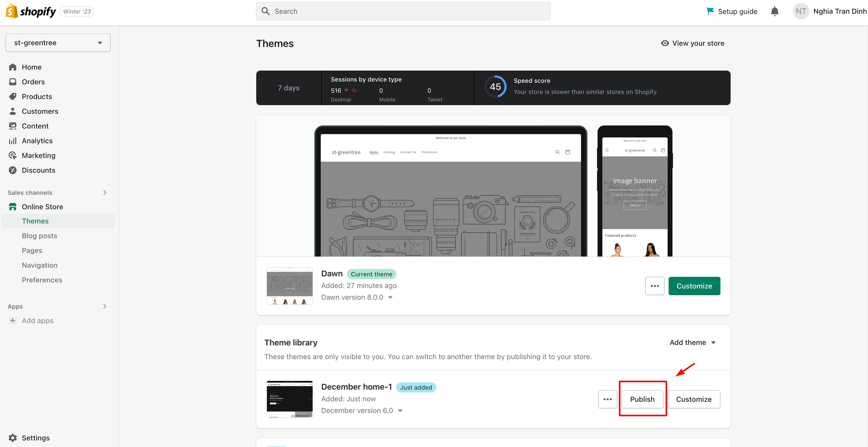Open Settings gear at bottom
The width and height of the screenshot is (868, 447).
13,438
